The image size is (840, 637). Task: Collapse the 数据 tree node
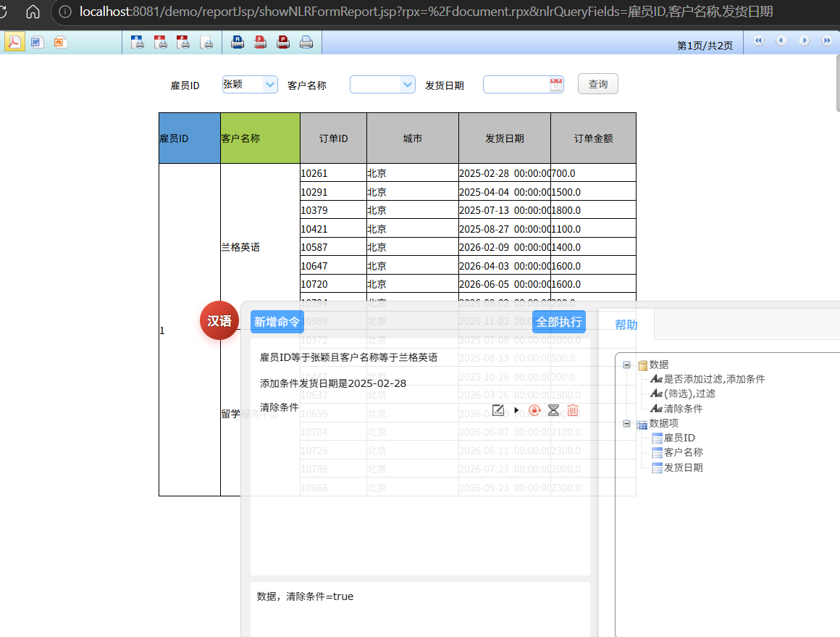tap(627, 365)
